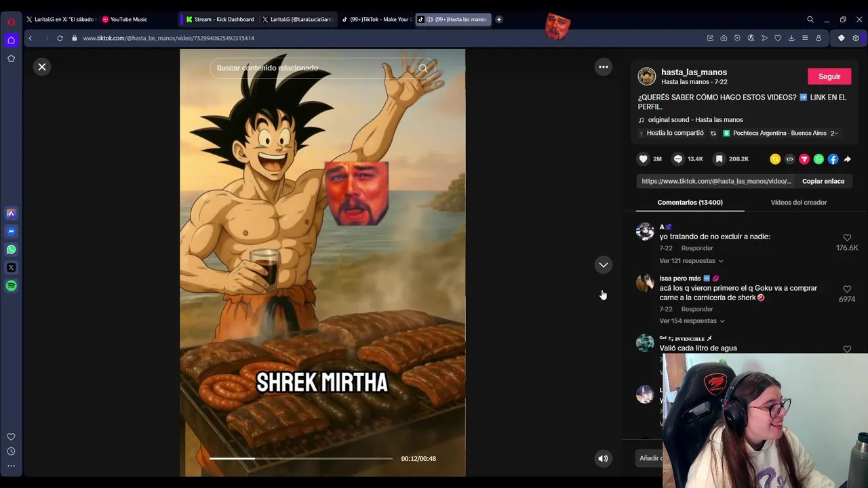
Task: Open home icon in Opera sidebar
Action: (11, 40)
